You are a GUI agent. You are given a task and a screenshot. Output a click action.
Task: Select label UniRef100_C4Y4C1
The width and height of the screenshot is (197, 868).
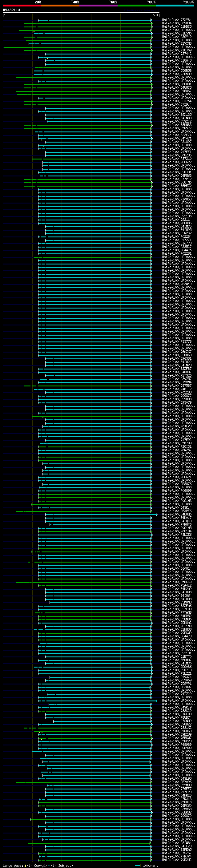point(177,139)
